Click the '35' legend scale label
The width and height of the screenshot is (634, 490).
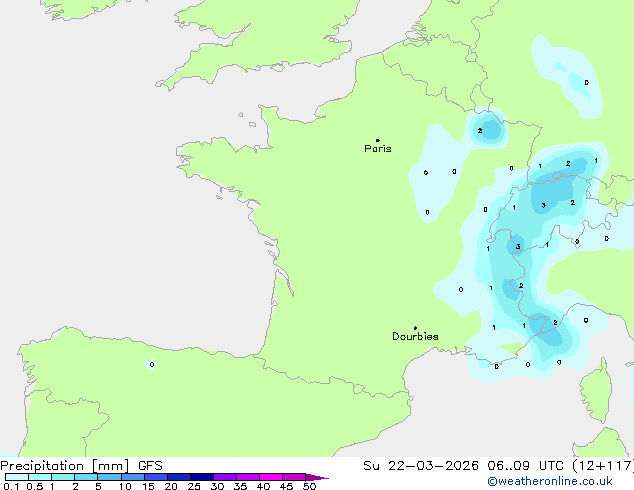pos(240,486)
